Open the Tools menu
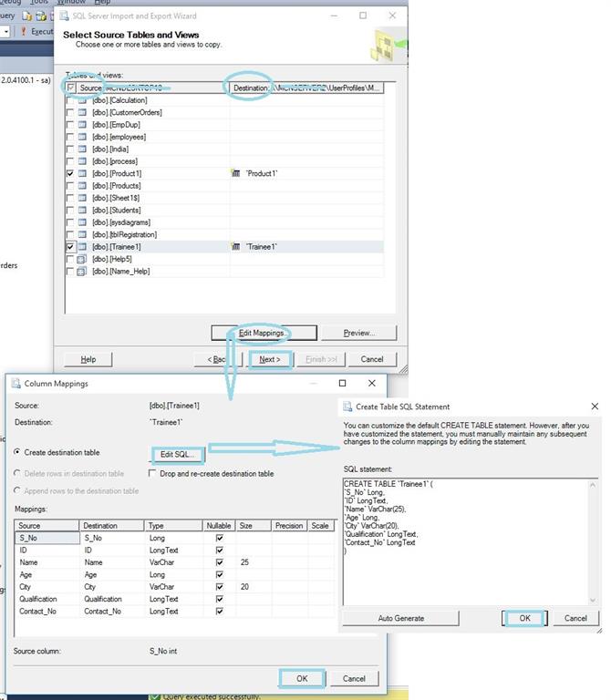Image resolution: width=611 pixels, height=700 pixels. point(39,2)
